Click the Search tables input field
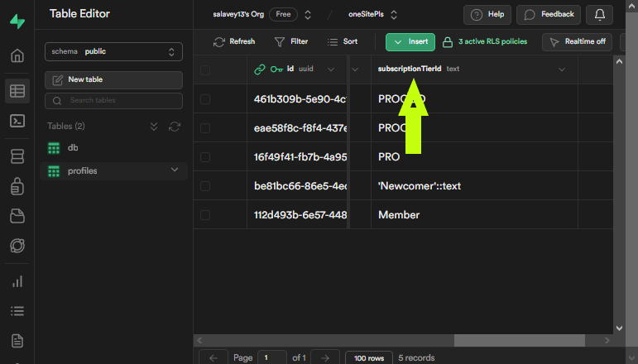The height and width of the screenshot is (364, 638). coord(113,101)
